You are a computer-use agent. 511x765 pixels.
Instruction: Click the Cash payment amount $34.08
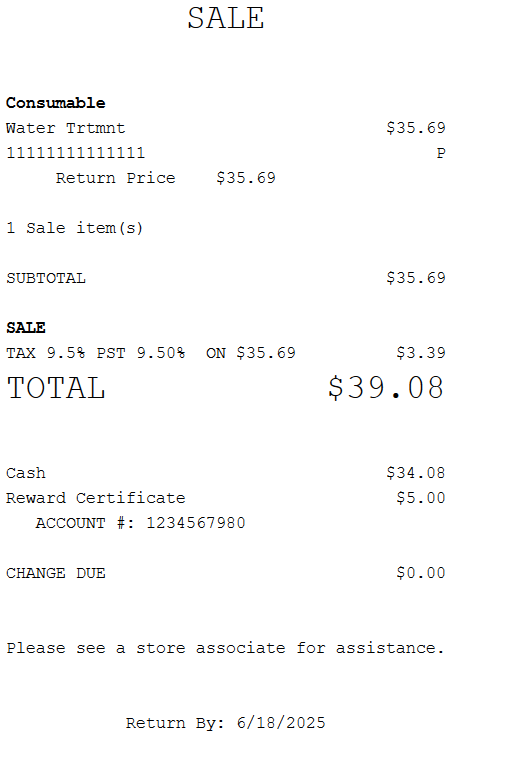(416, 473)
